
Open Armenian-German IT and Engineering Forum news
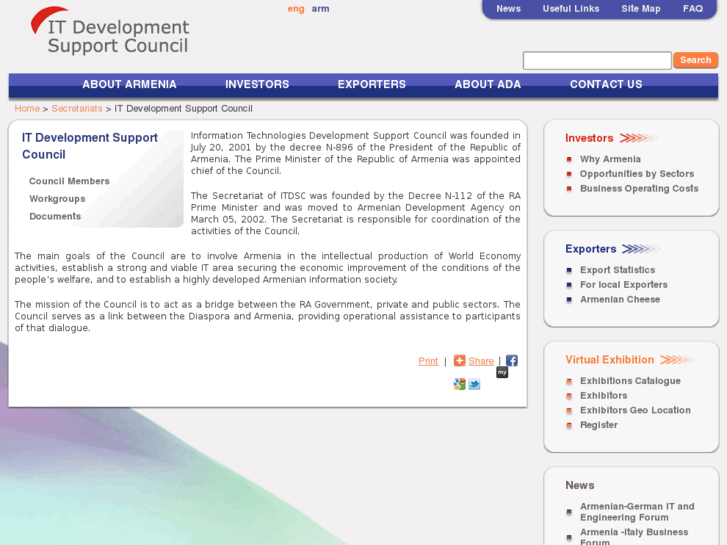click(637, 512)
